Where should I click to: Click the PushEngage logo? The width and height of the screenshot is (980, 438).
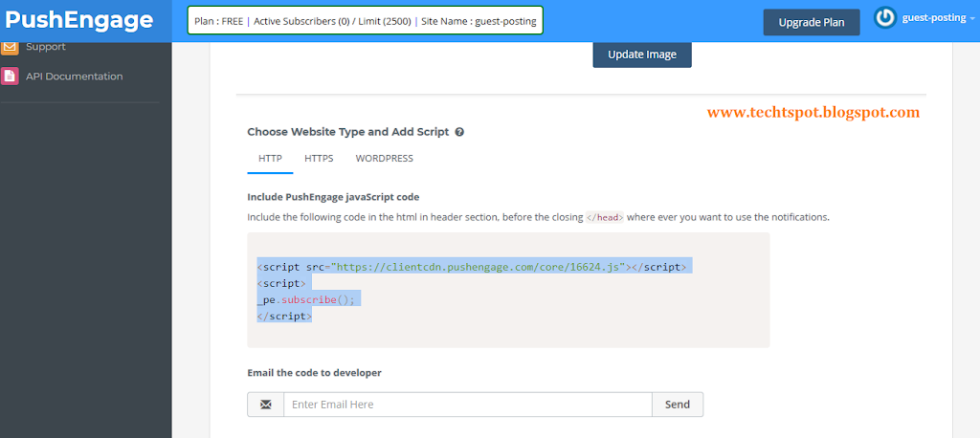pos(78,20)
